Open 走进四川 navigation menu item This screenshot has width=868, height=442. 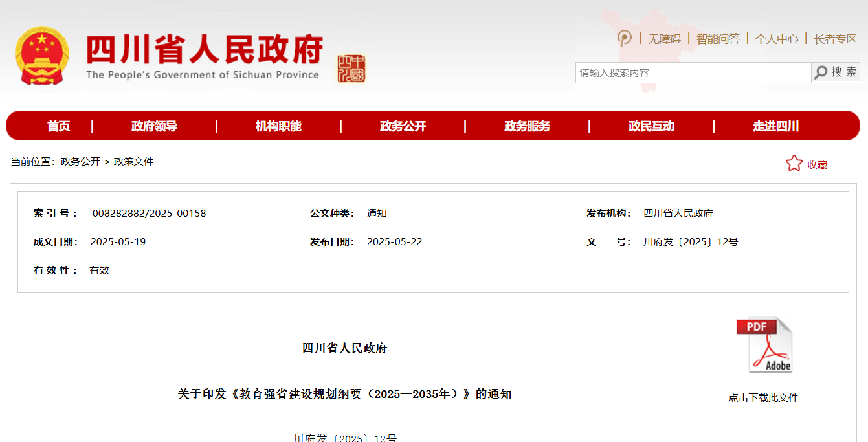point(775,126)
